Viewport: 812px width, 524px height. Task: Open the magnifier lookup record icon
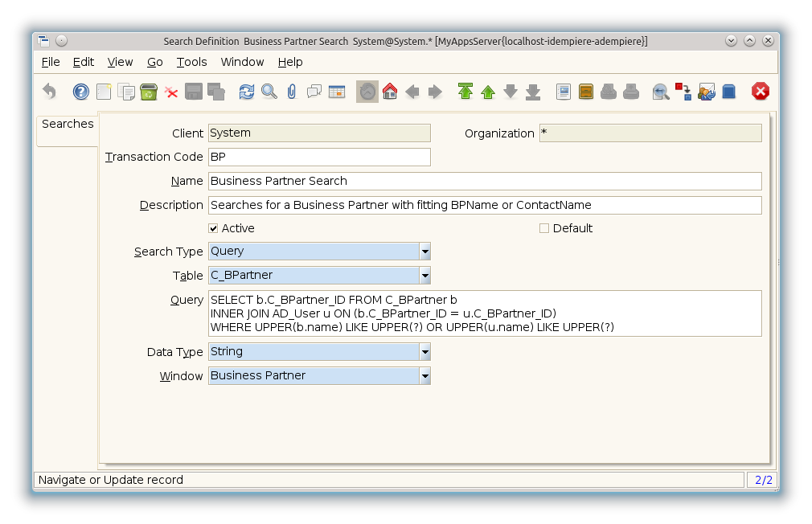pyautogui.click(x=269, y=92)
